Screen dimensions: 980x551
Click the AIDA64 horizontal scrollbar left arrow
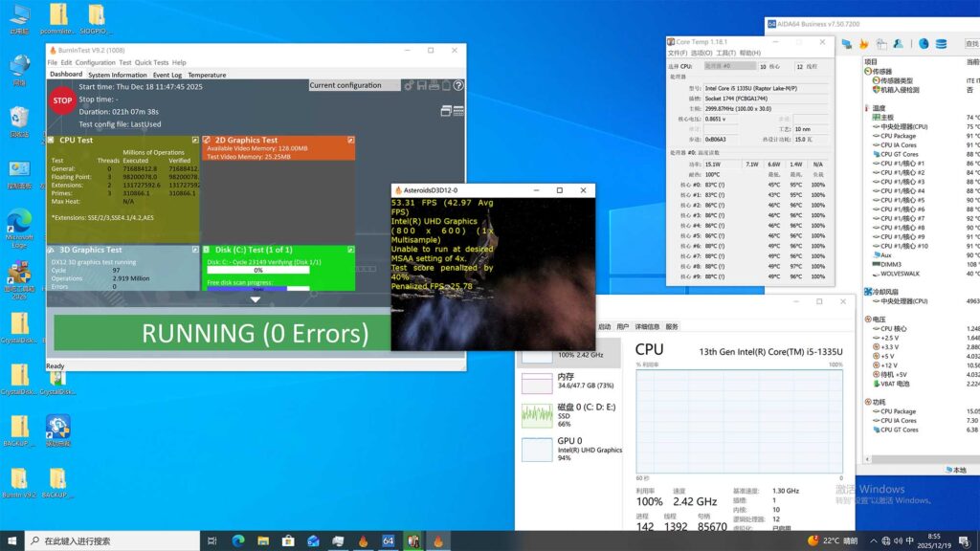click(x=867, y=459)
